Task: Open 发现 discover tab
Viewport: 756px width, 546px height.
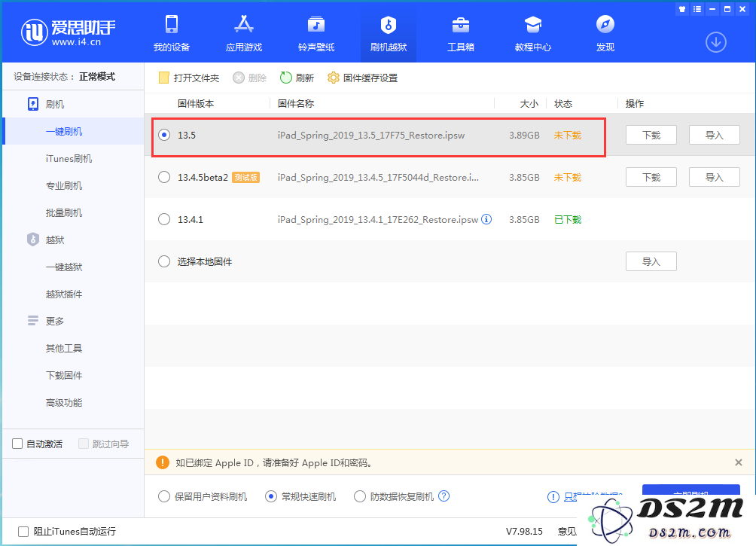Action: point(605,33)
